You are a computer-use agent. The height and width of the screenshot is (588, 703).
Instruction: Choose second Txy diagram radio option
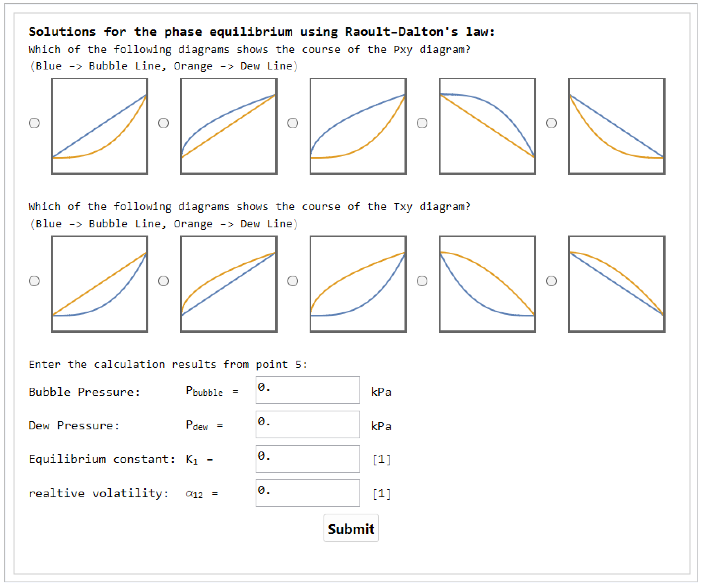point(163,281)
